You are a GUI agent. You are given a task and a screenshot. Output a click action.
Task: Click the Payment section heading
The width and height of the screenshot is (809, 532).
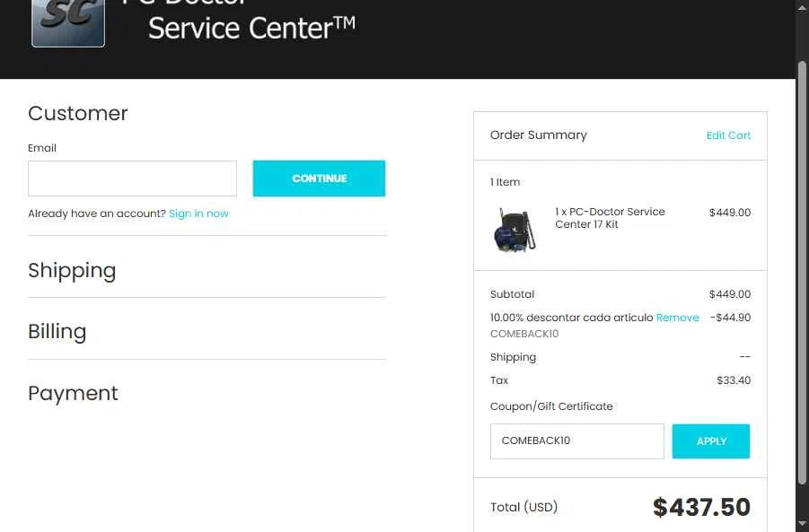(x=74, y=393)
